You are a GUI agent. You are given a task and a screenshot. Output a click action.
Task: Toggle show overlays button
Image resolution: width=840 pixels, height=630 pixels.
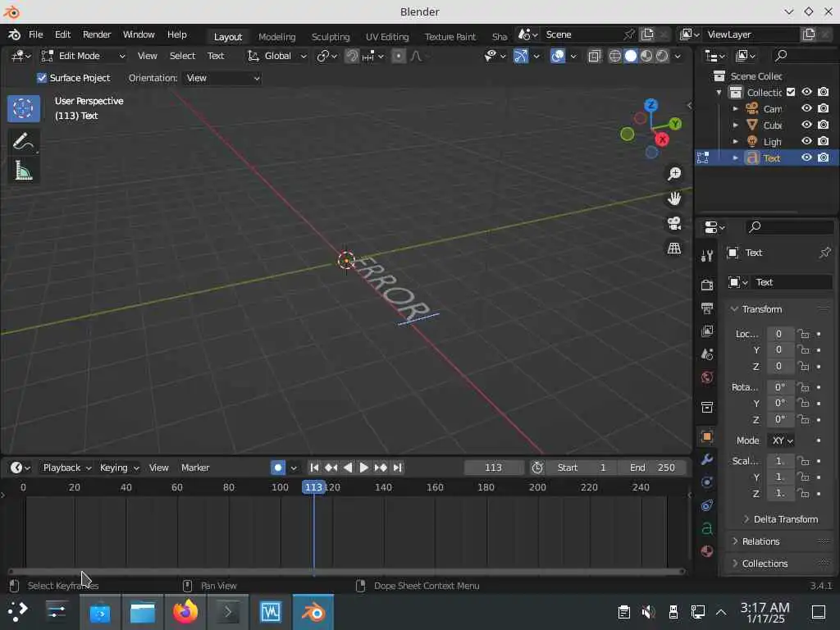(558, 56)
